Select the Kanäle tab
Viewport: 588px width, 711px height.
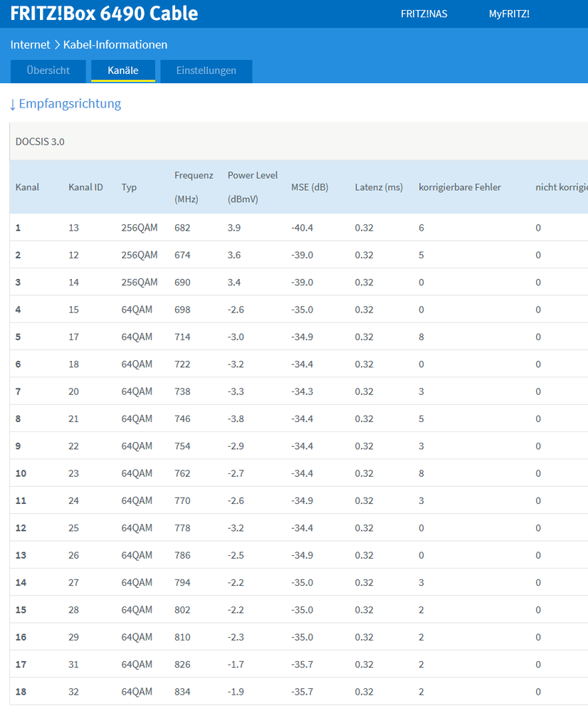point(122,70)
